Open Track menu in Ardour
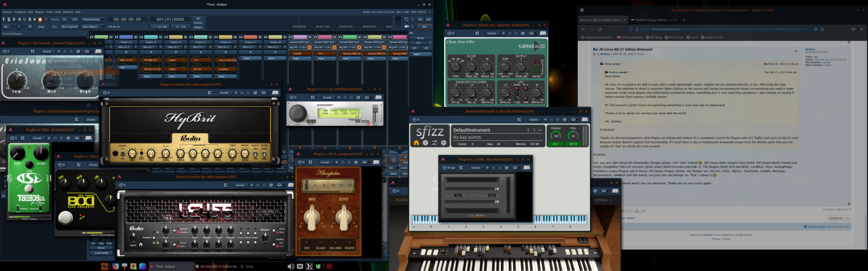Viewport: 868px width, 271px height. click(x=49, y=12)
